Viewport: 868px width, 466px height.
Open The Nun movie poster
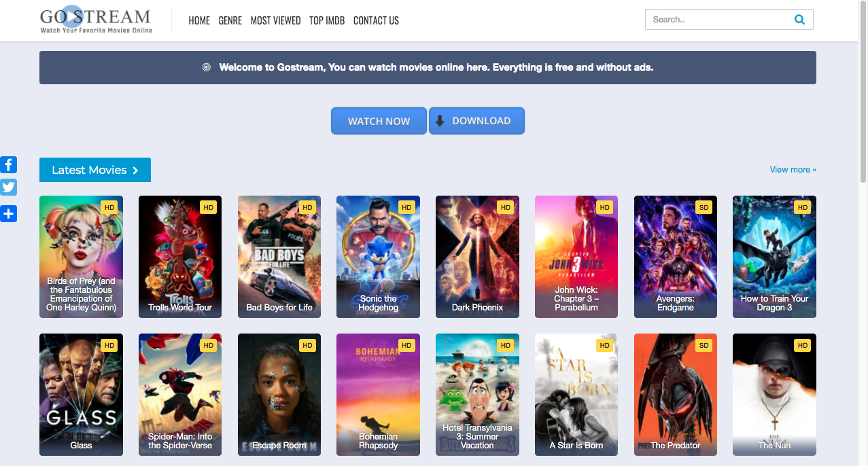click(x=774, y=395)
